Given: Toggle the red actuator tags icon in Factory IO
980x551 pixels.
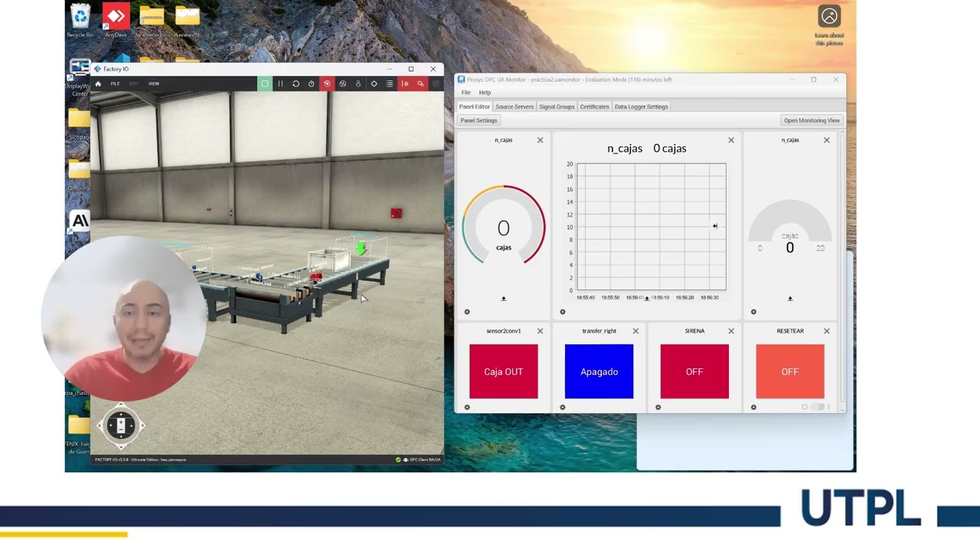Looking at the screenshot, I should point(420,83).
